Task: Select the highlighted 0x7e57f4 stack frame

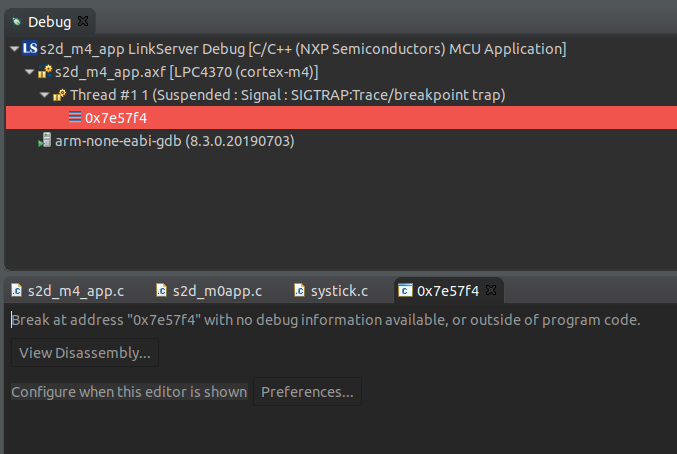Action: point(341,117)
